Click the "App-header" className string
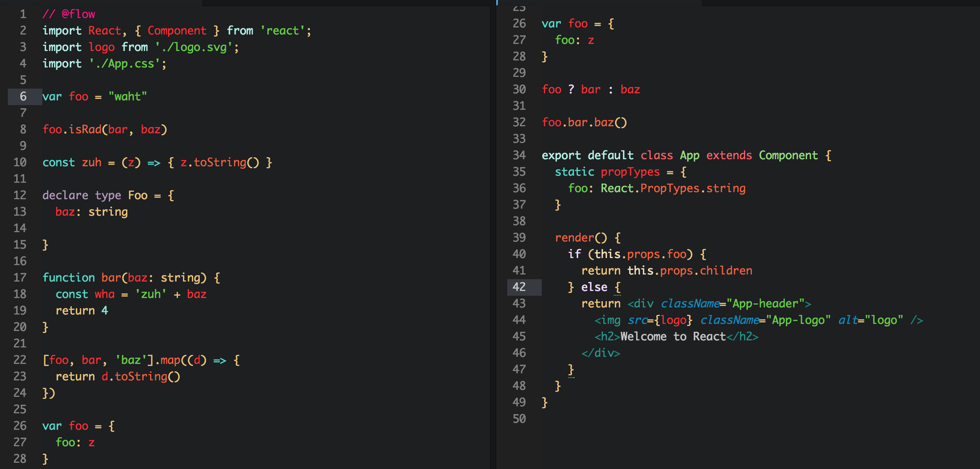980x469 pixels. point(765,304)
